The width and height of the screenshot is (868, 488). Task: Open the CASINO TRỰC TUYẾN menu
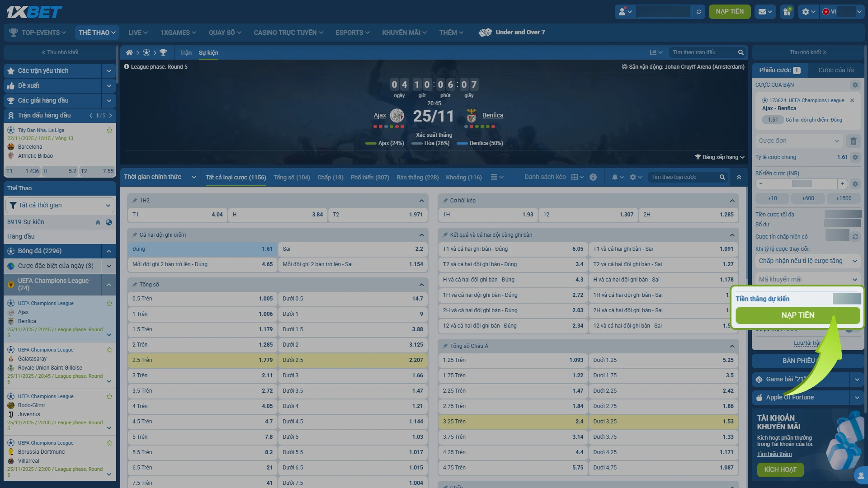288,33
